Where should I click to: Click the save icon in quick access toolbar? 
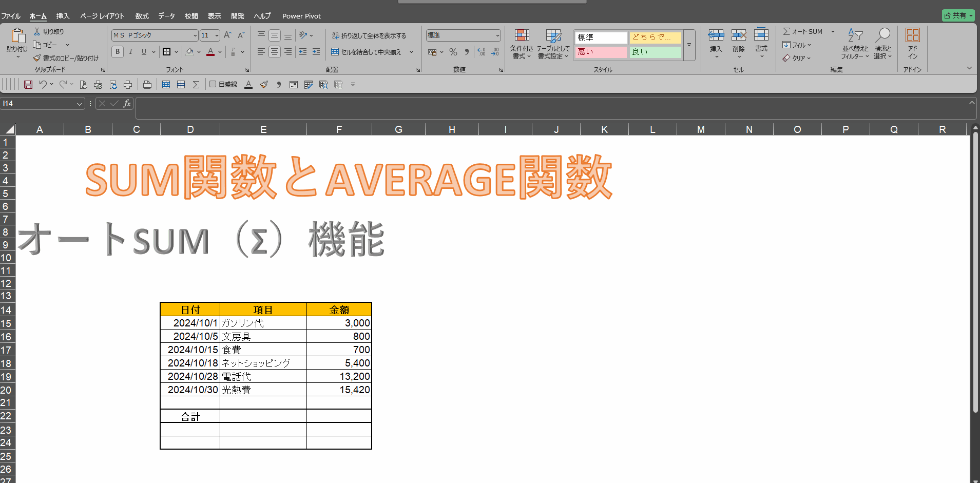tap(28, 85)
